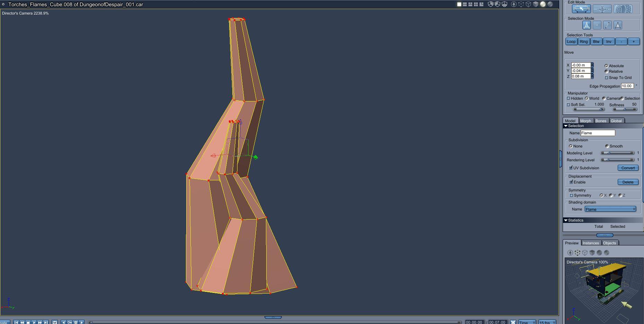
Task: Enable the Soft Sel. checkbox
Action: tap(568, 105)
